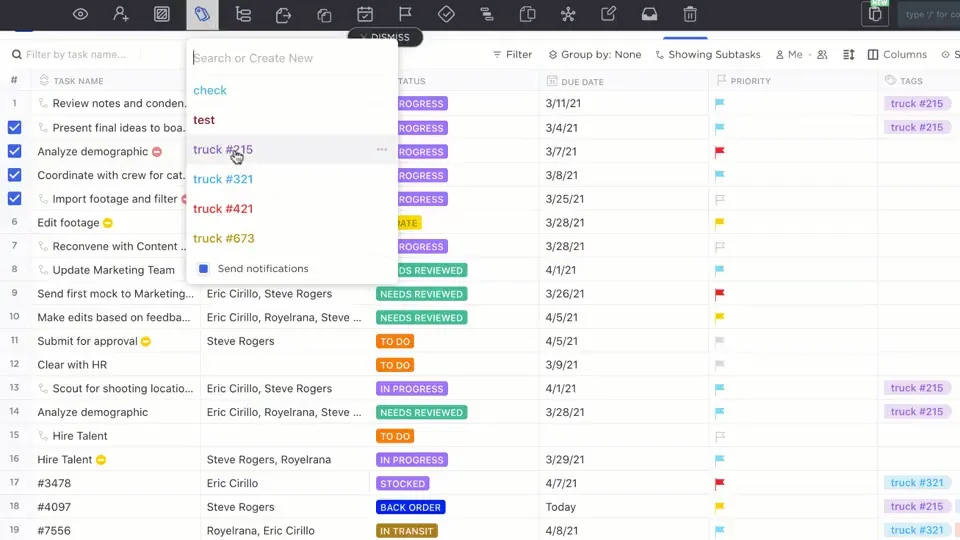960x540 pixels.
Task: Click the red priority flag on #3478 row
Action: pyautogui.click(x=720, y=483)
